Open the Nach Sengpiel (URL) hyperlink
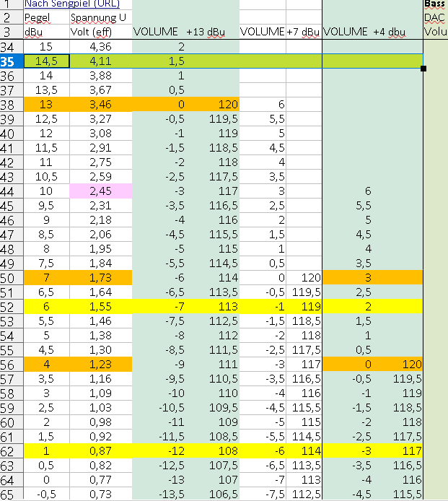This screenshot has height=501, width=448. [72, 4]
